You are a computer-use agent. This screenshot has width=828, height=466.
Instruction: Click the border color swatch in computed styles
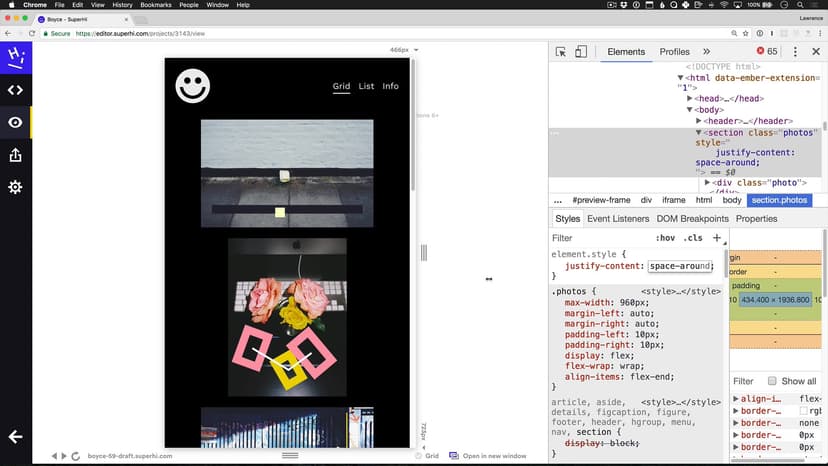pyautogui.click(x=804, y=411)
